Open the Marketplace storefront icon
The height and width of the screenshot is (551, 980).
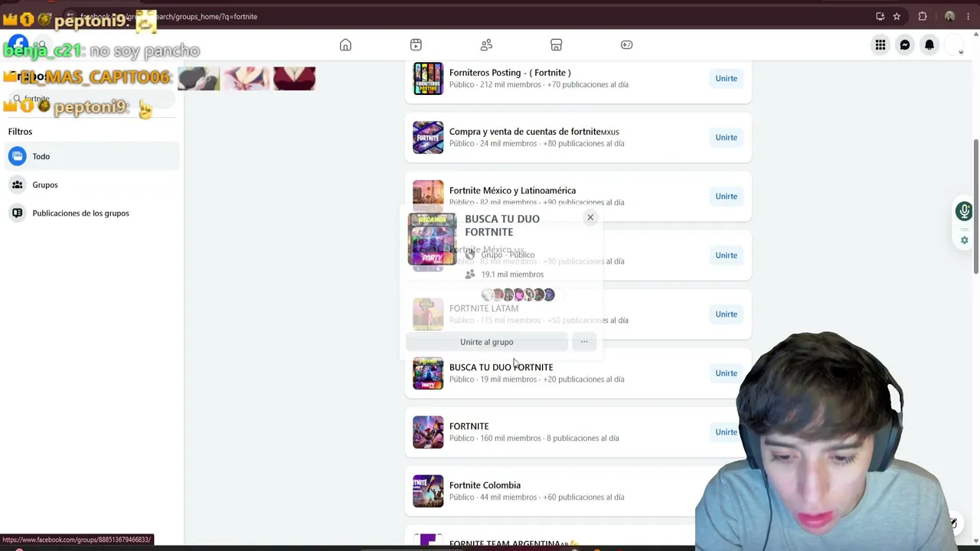[557, 45]
